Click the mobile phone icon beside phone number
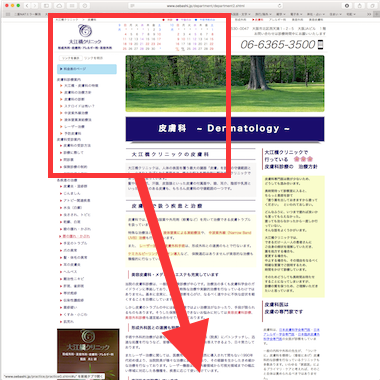380x380 pixels. [x=320, y=44]
